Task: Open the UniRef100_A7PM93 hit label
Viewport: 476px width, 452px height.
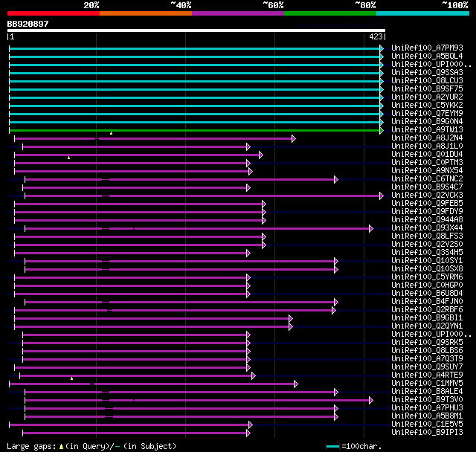Action: pyautogui.click(x=427, y=48)
